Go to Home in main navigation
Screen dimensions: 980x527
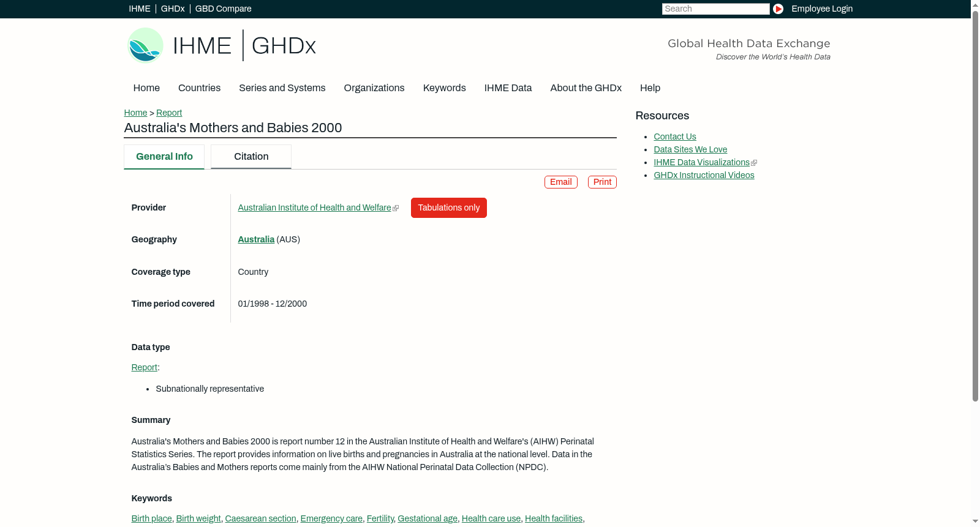[146, 88]
